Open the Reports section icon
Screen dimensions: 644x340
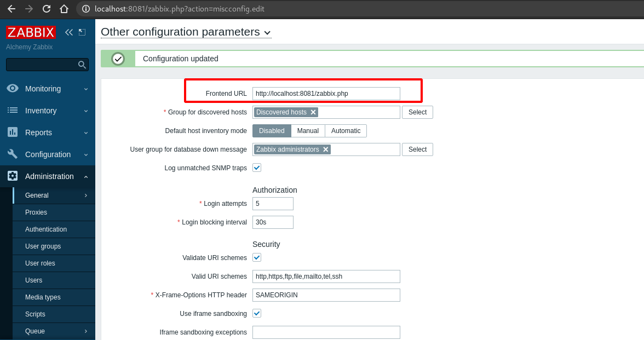pos(13,132)
